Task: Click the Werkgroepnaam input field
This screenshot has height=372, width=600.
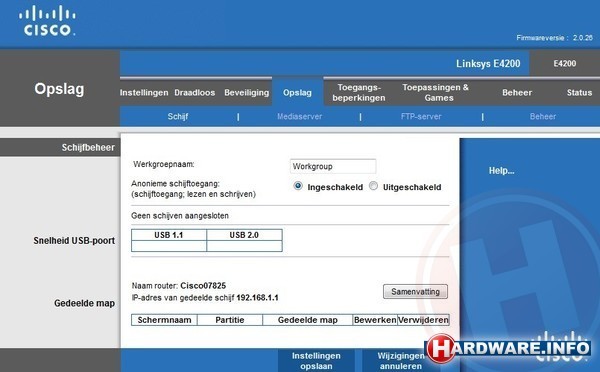Action: point(333,166)
